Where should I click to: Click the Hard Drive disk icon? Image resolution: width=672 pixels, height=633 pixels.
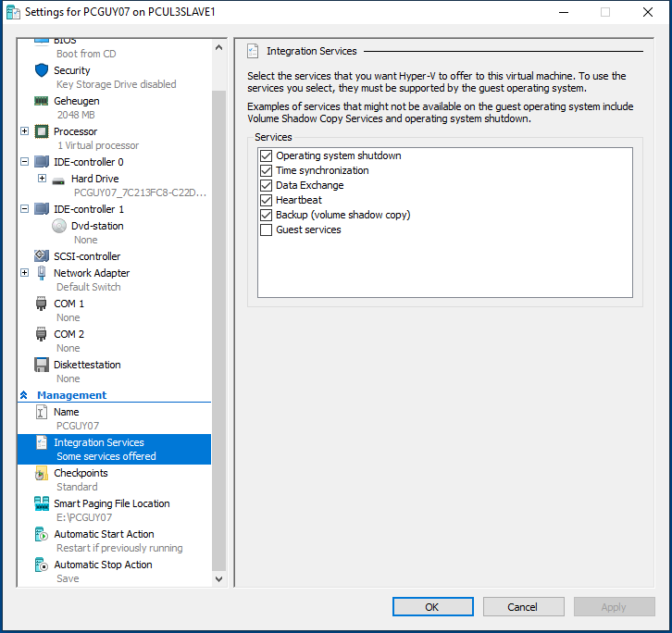[58, 180]
